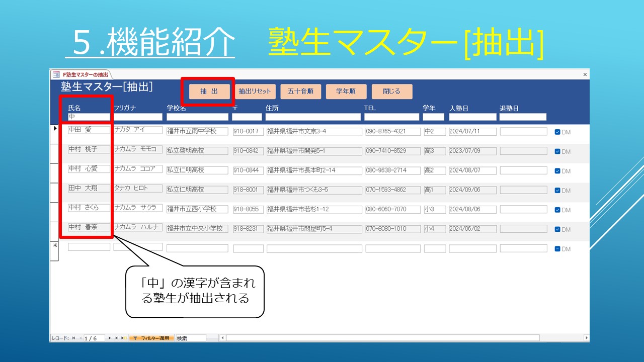644x362 pixels.
Task: Go to first record navigation arrow
Action: [73, 338]
